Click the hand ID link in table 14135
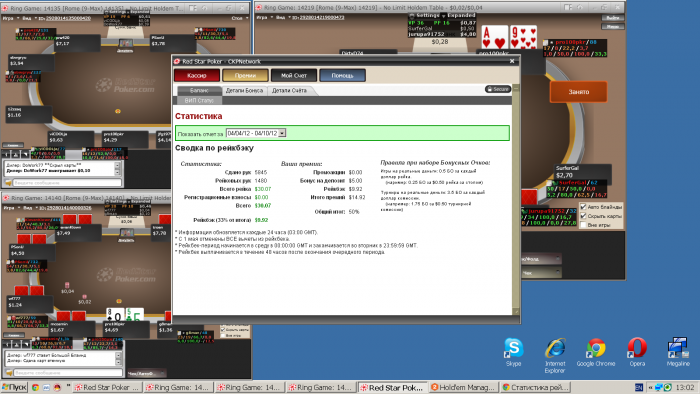Image resolution: width=700 pixels, height=394 pixels. click(67, 18)
